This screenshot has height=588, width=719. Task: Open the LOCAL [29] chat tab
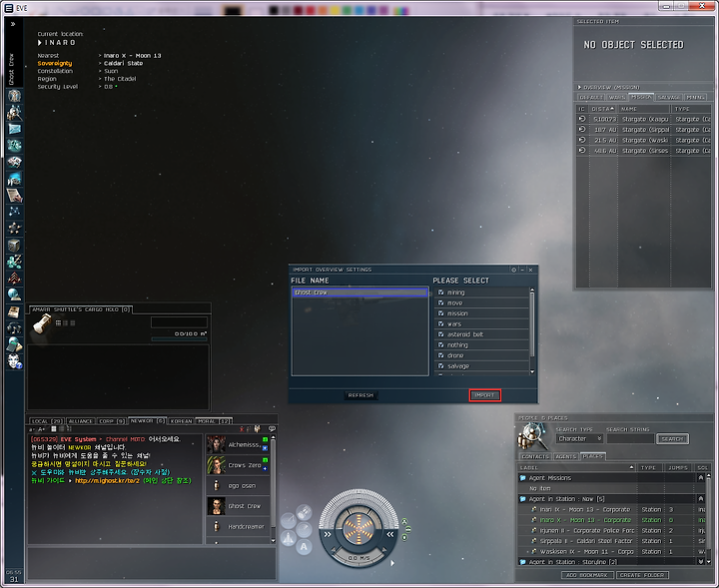[47, 420]
